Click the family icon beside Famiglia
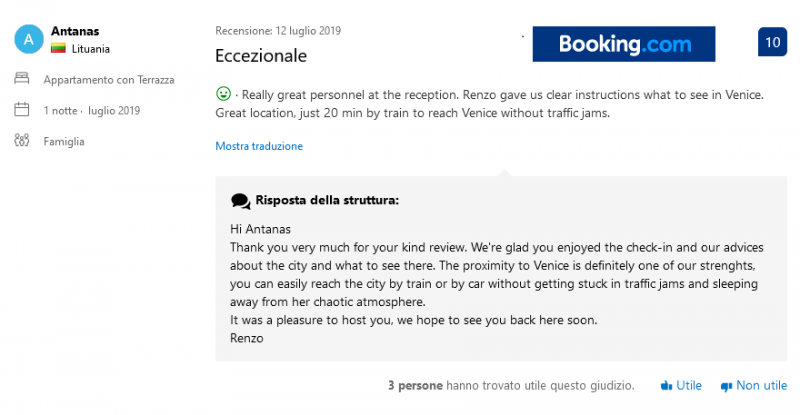800x415 pixels. tap(22, 141)
